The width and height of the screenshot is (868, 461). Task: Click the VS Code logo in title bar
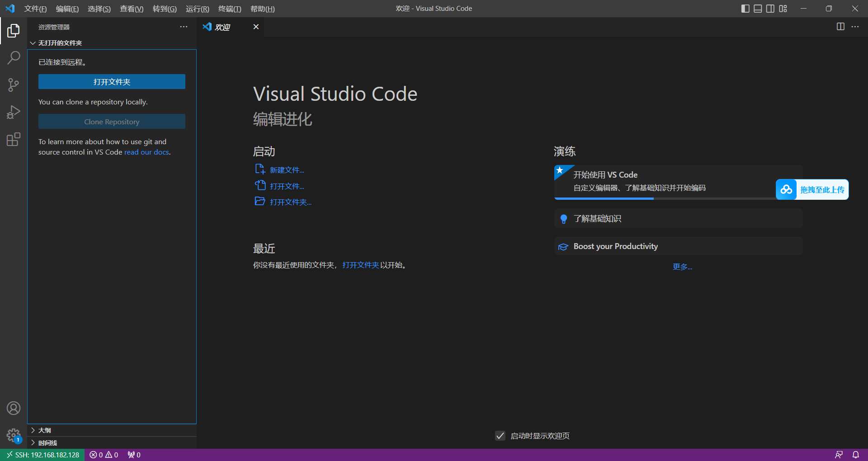coord(10,9)
